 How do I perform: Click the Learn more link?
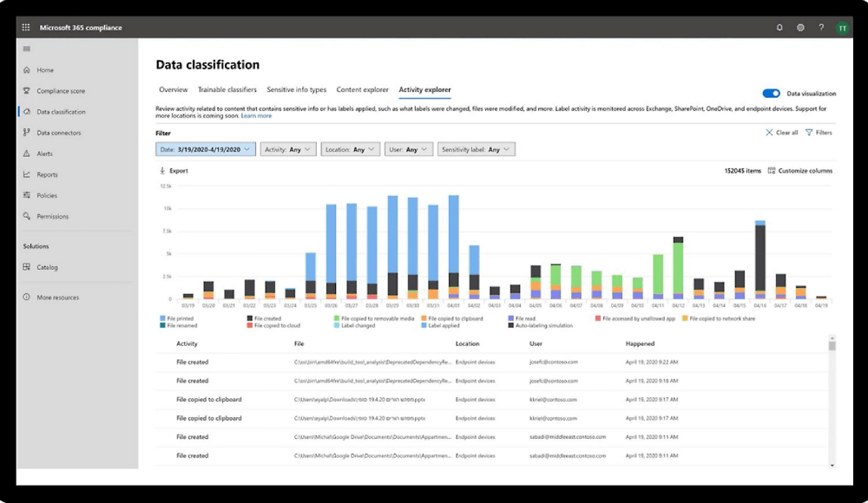click(x=256, y=115)
